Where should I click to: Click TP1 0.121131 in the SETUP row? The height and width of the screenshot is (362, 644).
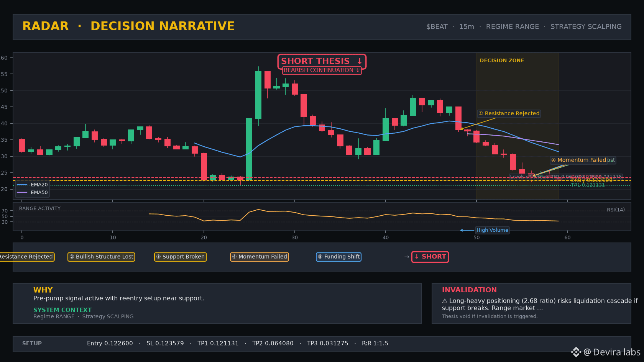click(x=218, y=343)
